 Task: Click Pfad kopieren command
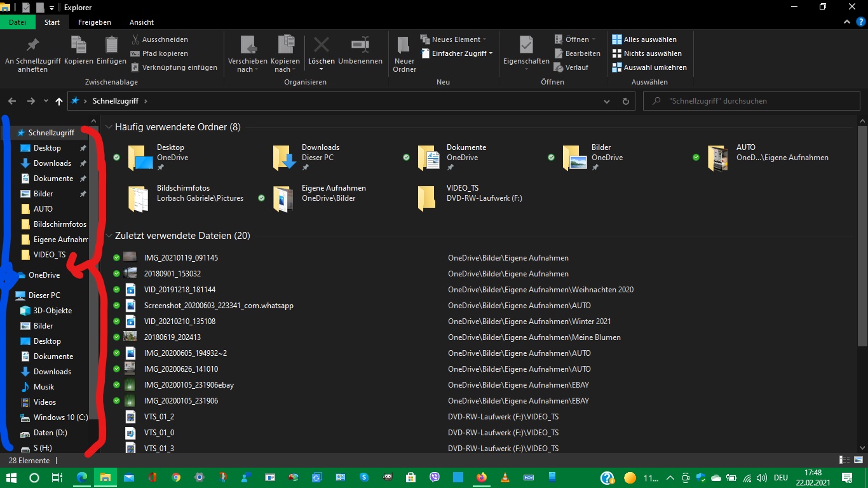[159, 53]
